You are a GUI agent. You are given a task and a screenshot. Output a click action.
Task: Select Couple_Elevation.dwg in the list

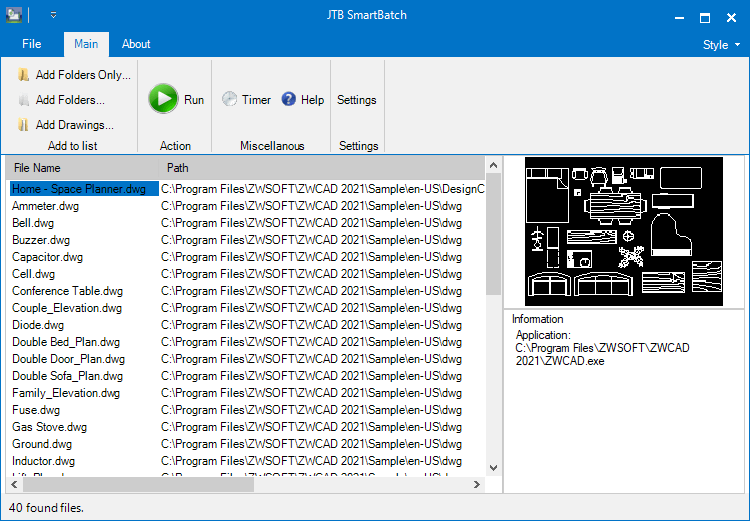pyautogui.click(x=67, y=308)
